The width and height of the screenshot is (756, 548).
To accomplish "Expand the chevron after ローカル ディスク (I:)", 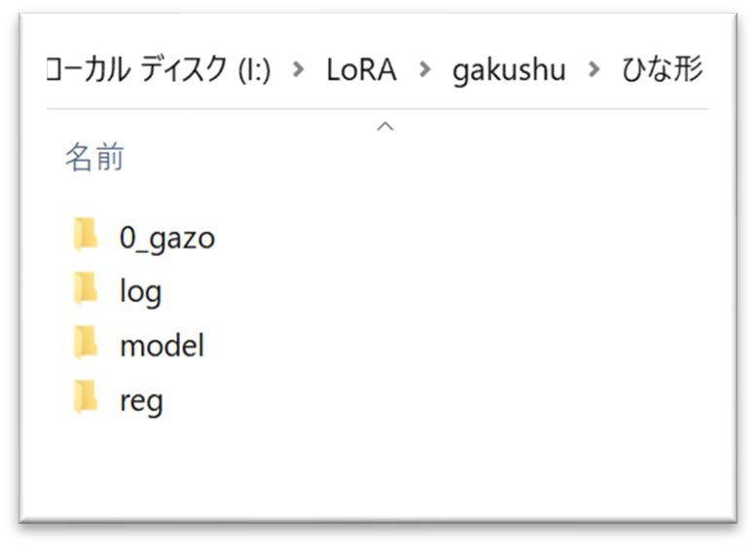I will pyautogui.click(x=299, y=69).
